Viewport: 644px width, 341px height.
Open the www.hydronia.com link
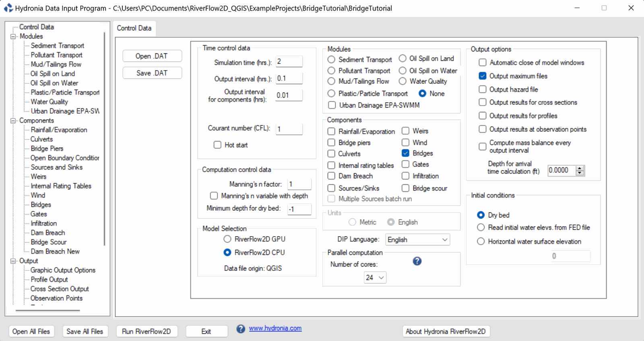click(x=275, y=329)
